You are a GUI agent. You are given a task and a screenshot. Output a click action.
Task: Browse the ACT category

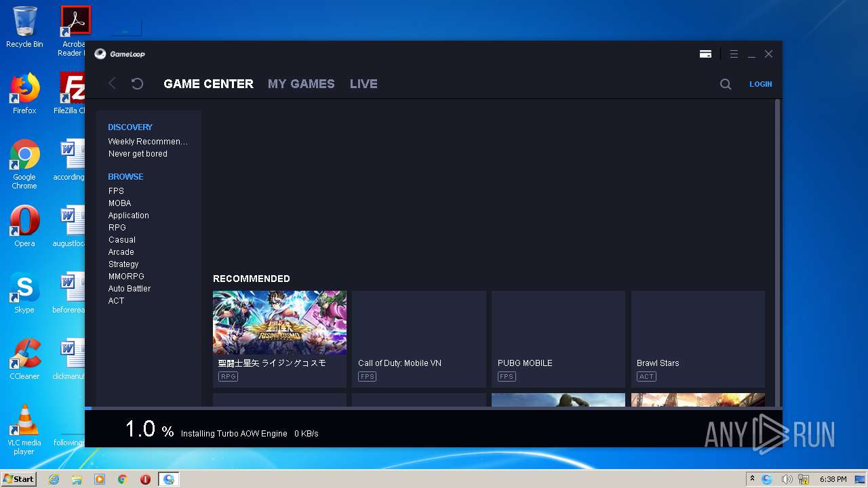click(x=116, y=301)
